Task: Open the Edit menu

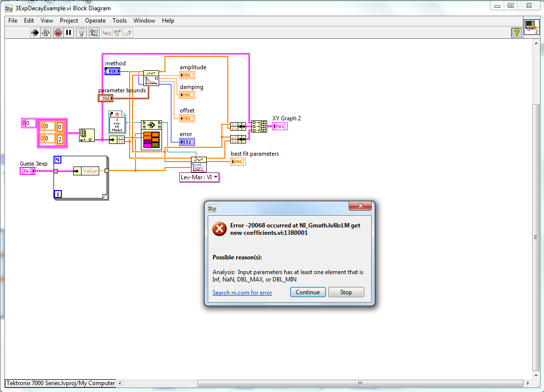Action: tap(29, 21)
